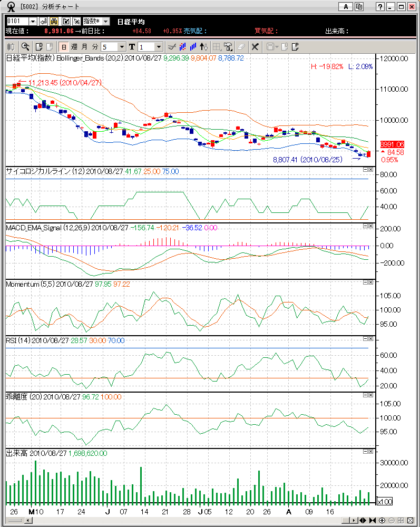Select the magnifier zoom tool
The height and width of the screenshot is (527, 420).
(x=25, y=46)
